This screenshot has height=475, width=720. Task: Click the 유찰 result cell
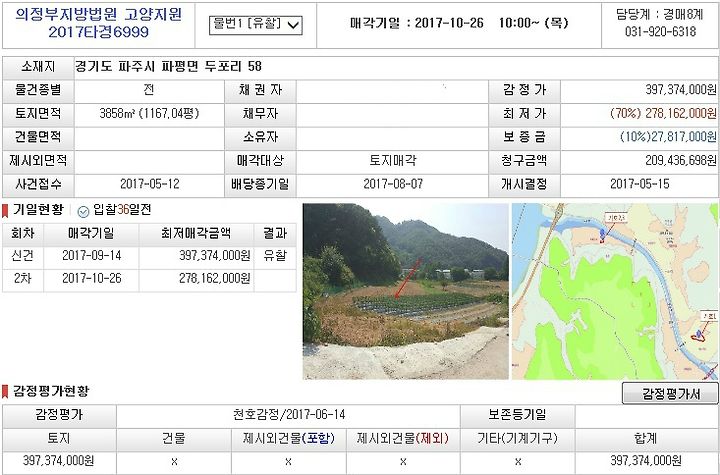pos(275,255)
